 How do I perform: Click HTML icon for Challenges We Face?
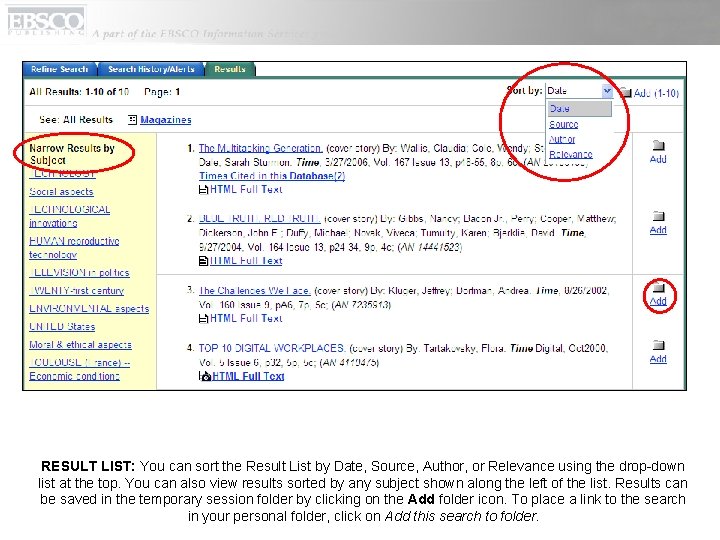pos(203,318)
